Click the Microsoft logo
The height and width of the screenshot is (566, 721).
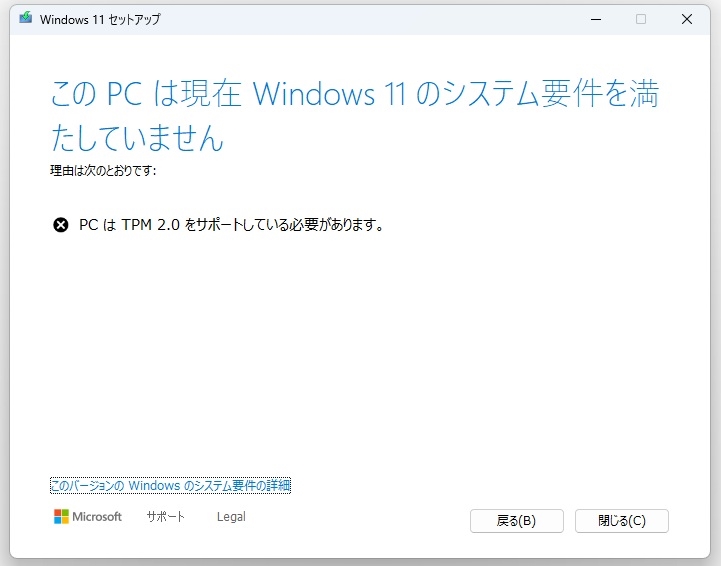click(87, 517)
